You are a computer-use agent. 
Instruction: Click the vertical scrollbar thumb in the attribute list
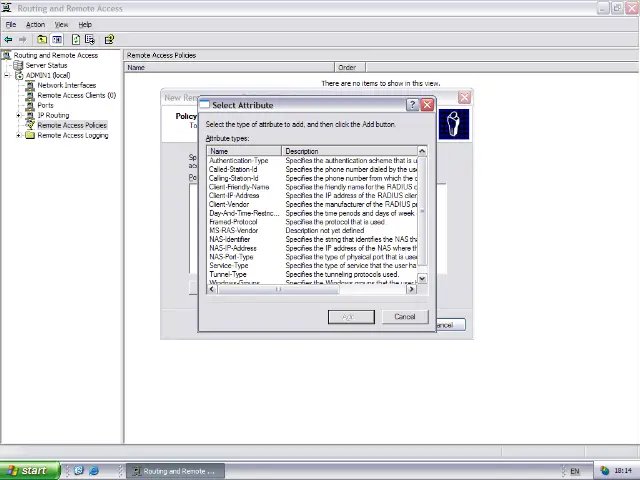[422, 211]
